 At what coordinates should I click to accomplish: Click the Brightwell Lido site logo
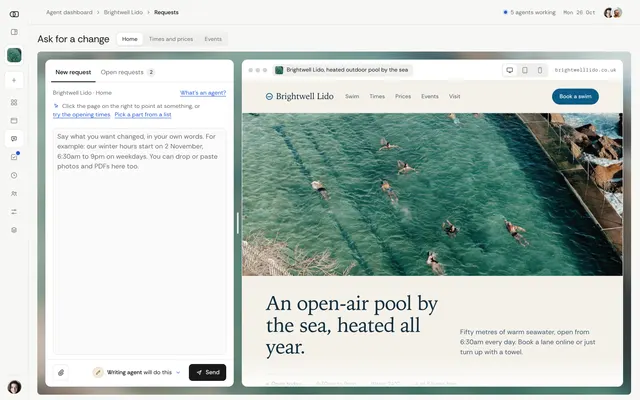tap(300, 96)
